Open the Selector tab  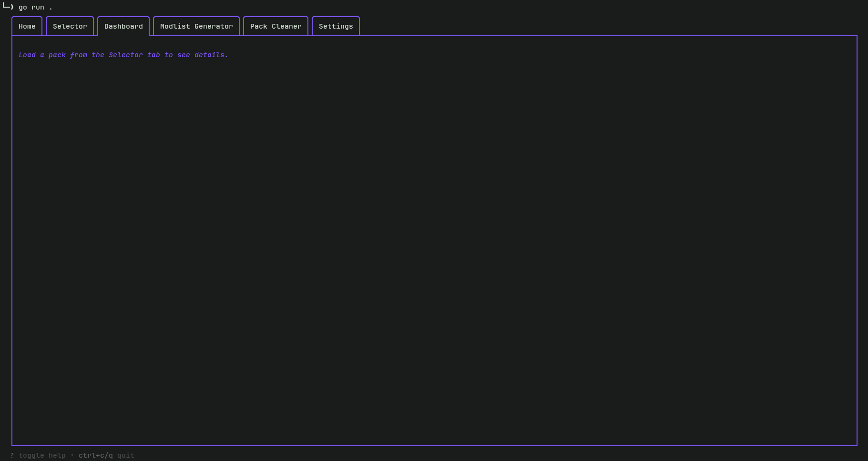70,26
